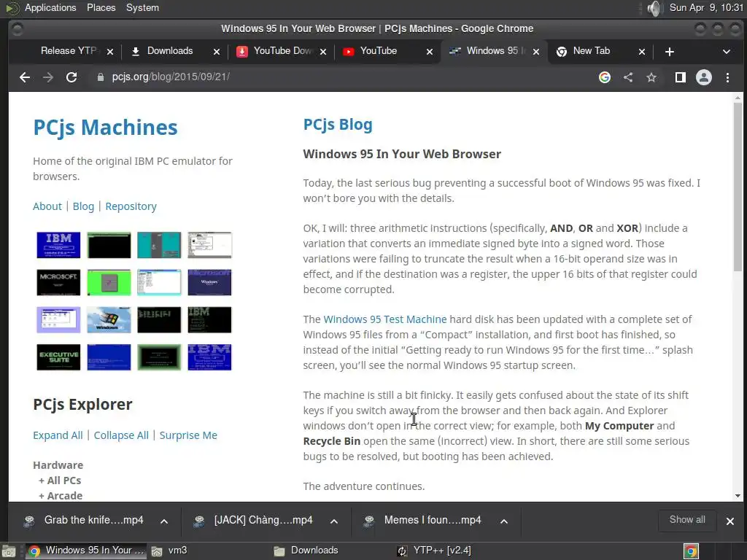Click the volume speaker icon in panel
The width and height of the screenshot is (747, 560).
655,8
